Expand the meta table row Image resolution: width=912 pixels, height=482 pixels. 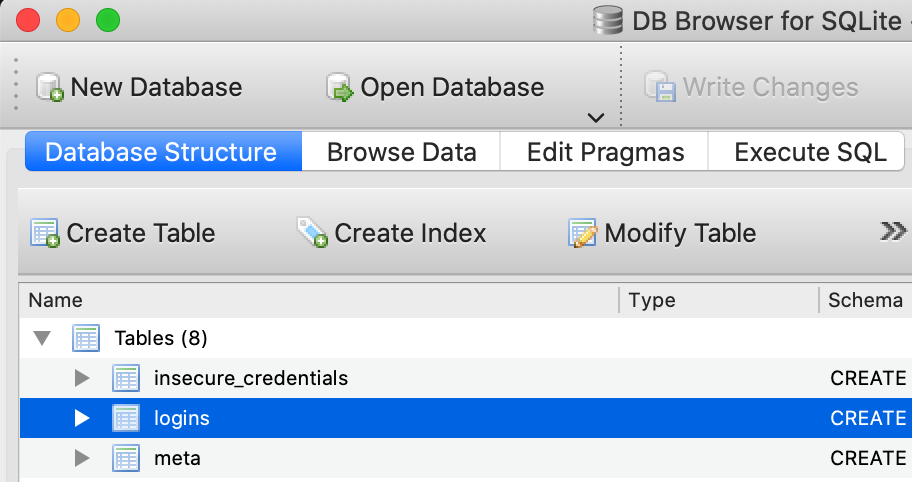(x=82, y=459)
